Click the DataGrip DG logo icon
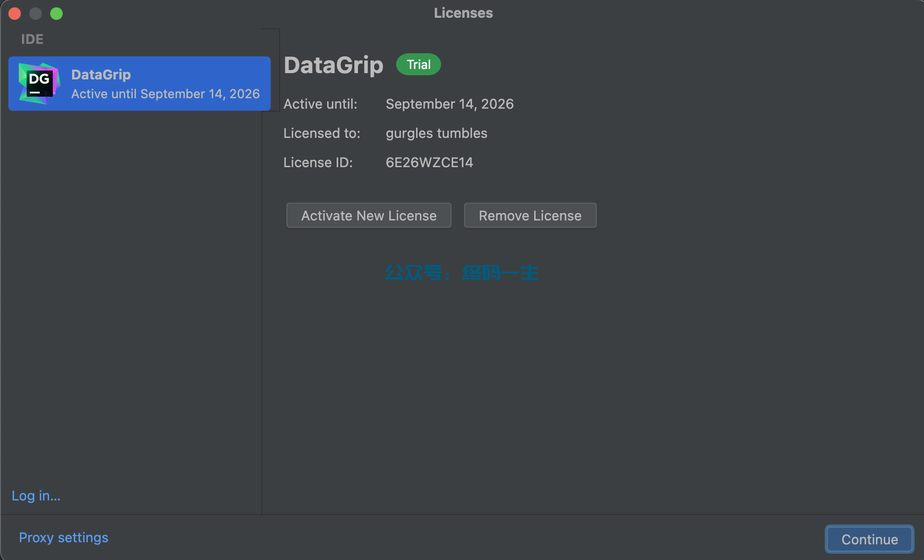924x560 pixels. pyautogui.click(x=39, y=84)
